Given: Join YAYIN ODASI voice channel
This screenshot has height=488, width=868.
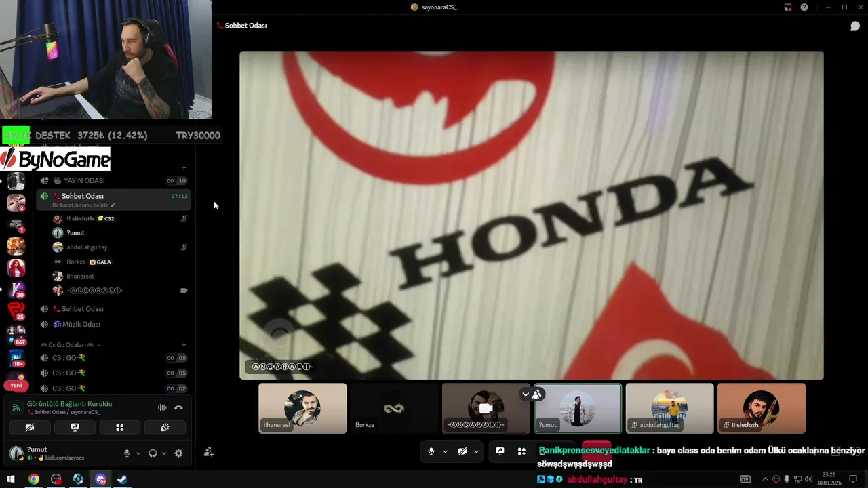Looking at the screenshot, I should (x=113, y=181).
